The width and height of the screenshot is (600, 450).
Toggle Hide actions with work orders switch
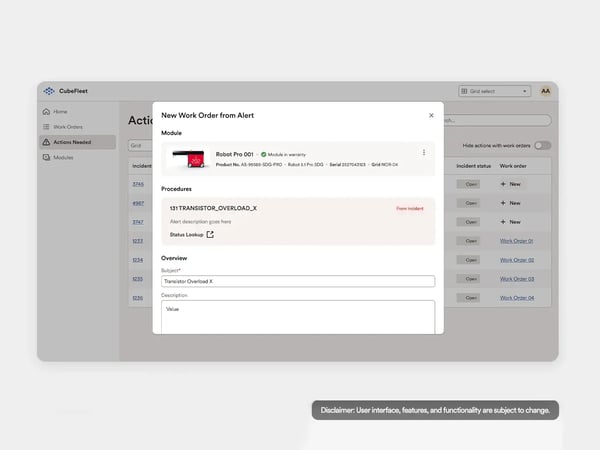[543, 145]
